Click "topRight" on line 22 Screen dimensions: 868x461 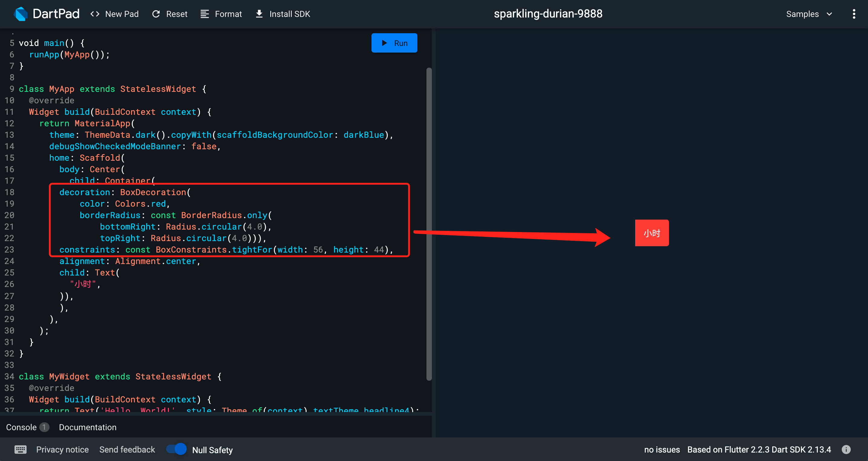(120, 238)
